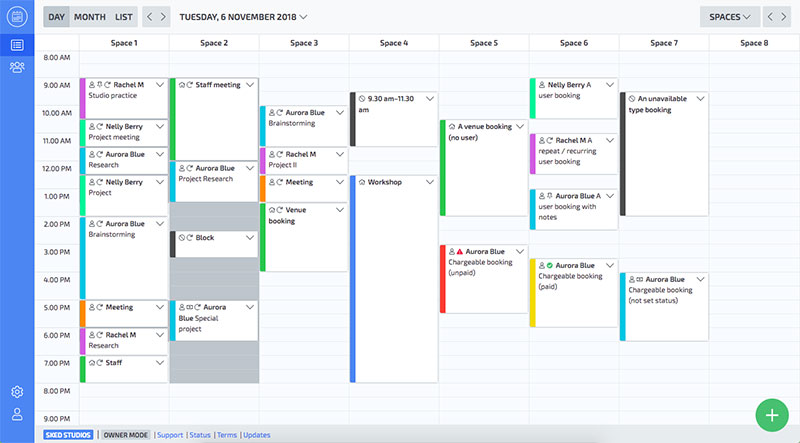Click the house icon on Venue booking
The height and width of the screenshot is (443, 800).
click(272, 210)
